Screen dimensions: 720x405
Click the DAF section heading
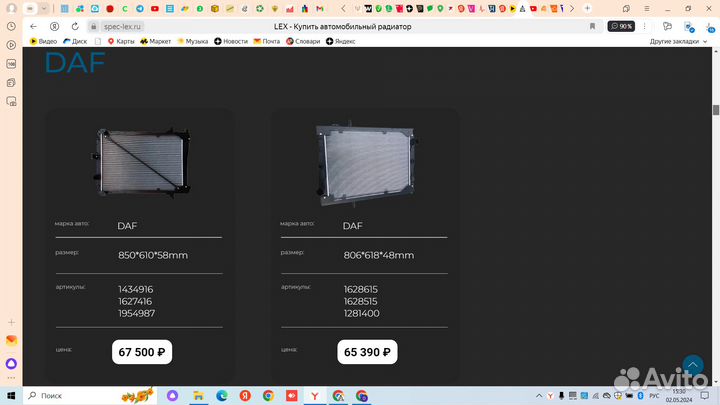[75, 62]
